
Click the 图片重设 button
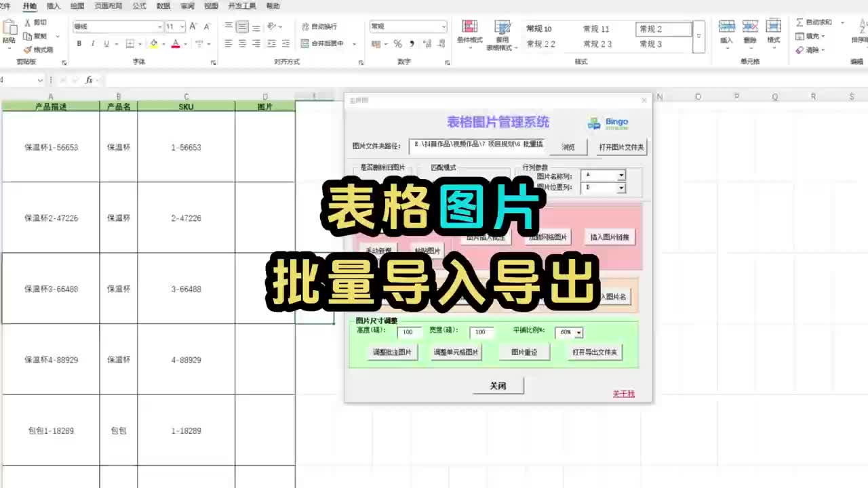(524, 351)
